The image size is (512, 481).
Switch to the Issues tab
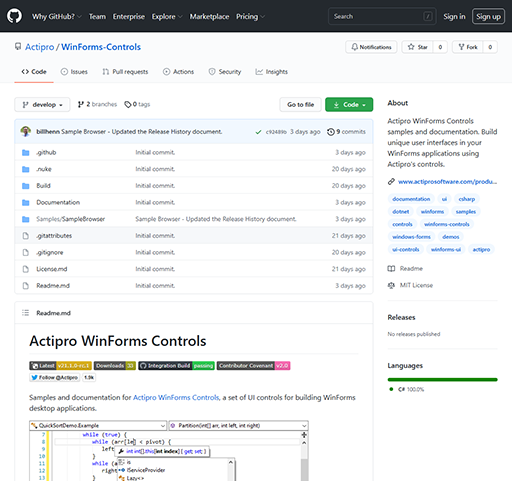(74, 72)
